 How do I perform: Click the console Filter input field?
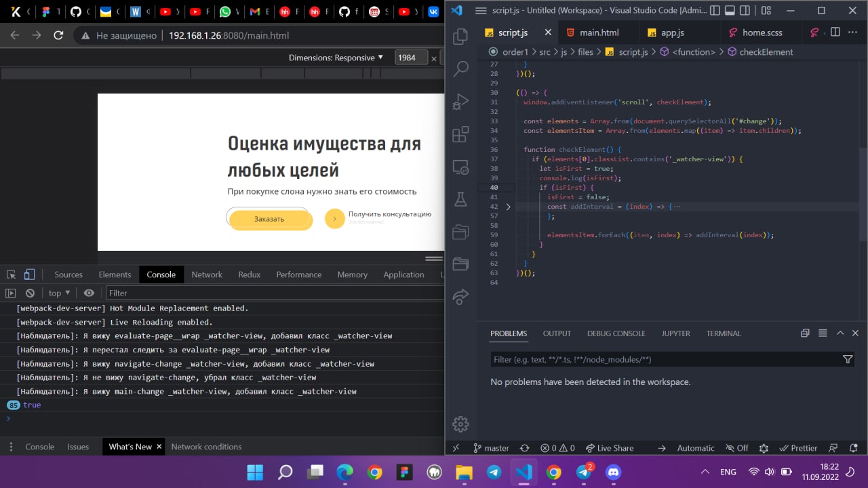coord(275,293)
